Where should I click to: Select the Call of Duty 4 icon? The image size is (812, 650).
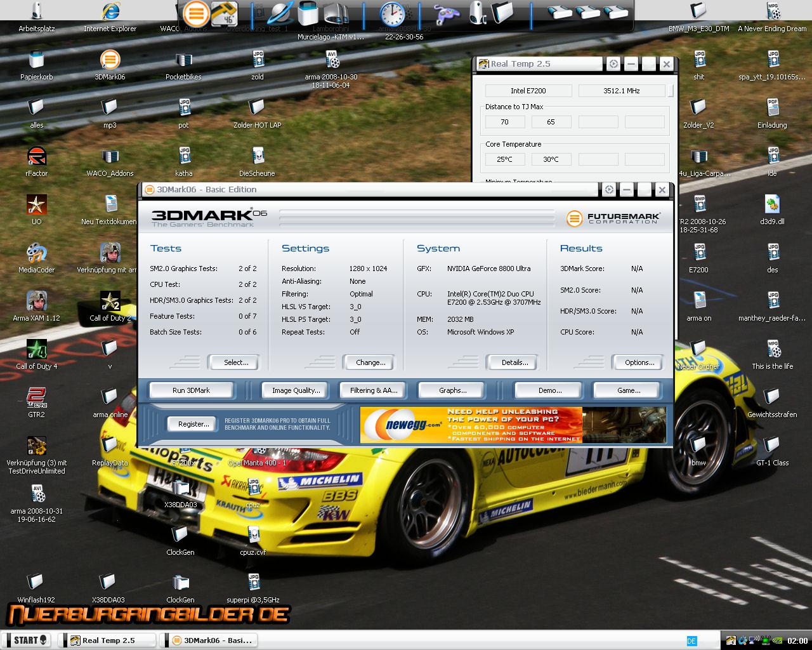[x=37, y=355]
